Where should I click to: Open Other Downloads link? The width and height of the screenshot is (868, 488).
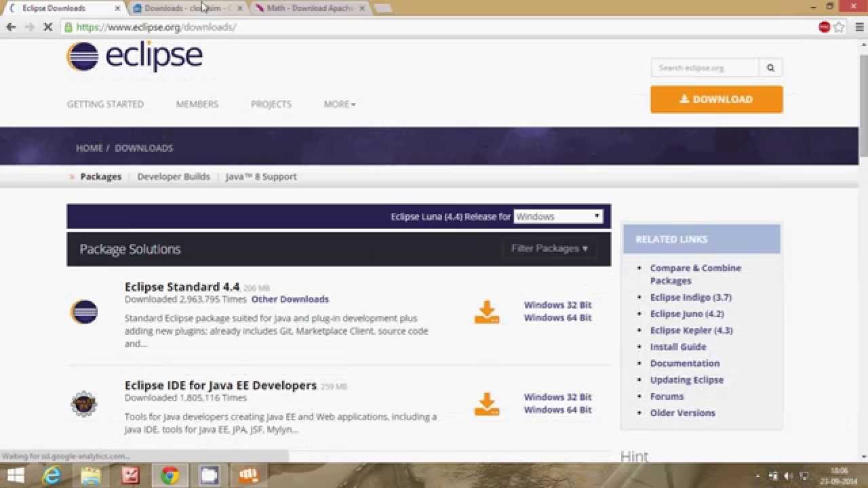(290, 299)
